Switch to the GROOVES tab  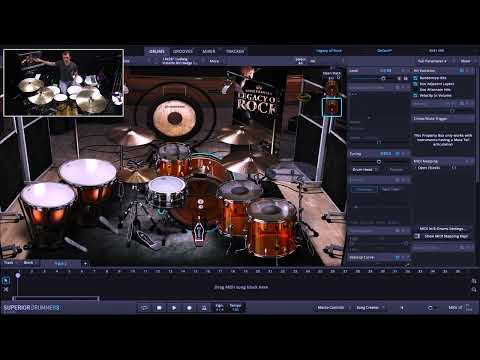(183, 51)
